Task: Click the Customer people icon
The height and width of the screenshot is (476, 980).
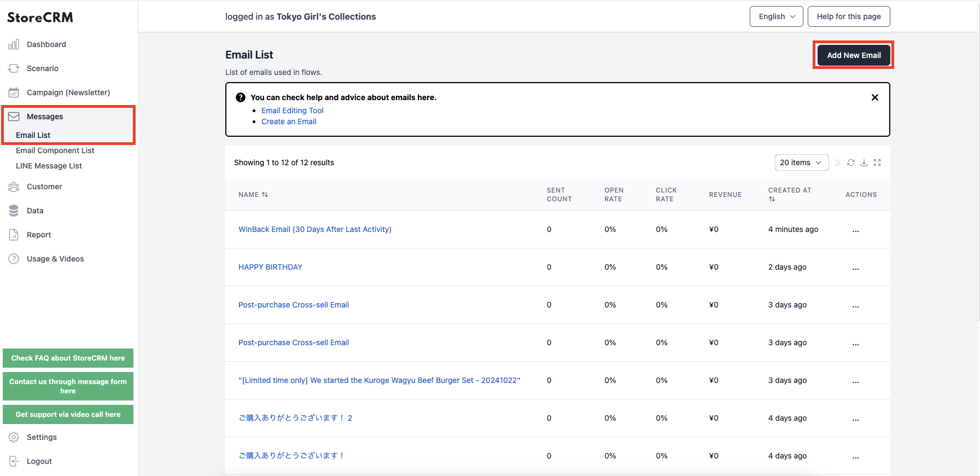Action: [x=14, y=187]
